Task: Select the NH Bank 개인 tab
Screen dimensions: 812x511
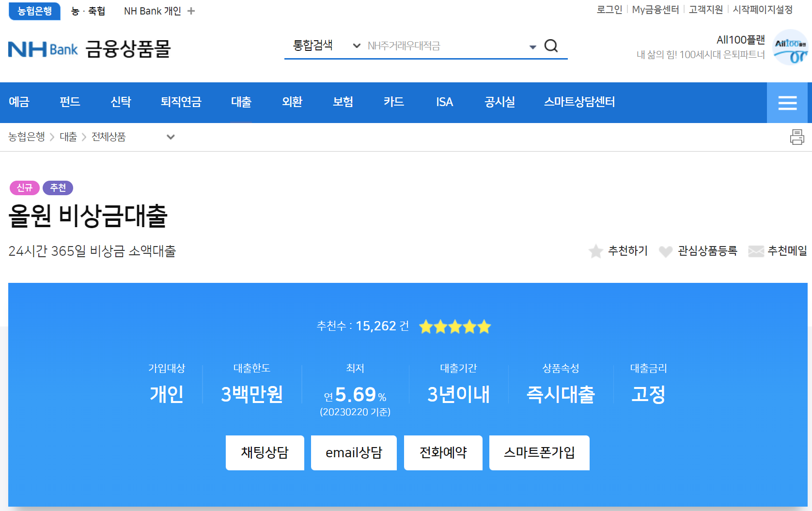Action: 153,11
